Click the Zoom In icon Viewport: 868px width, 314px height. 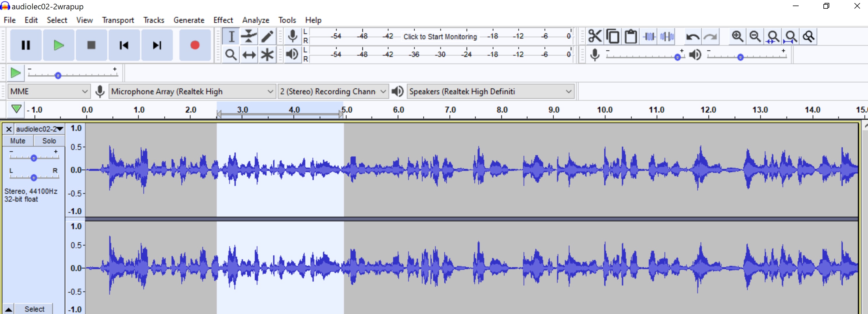(x=737, y=36)
